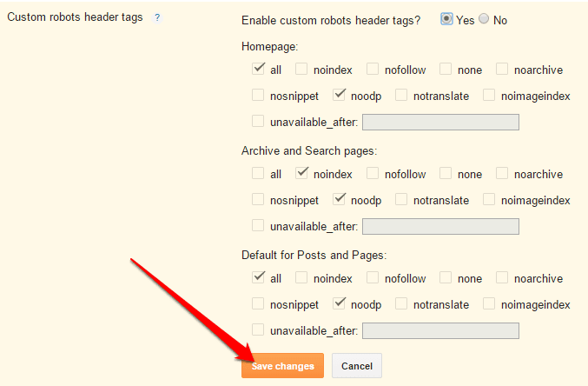588x386 pixels.
Task: Check Posts and Pages noimageindex checkbox
Action: coord(489,303)
